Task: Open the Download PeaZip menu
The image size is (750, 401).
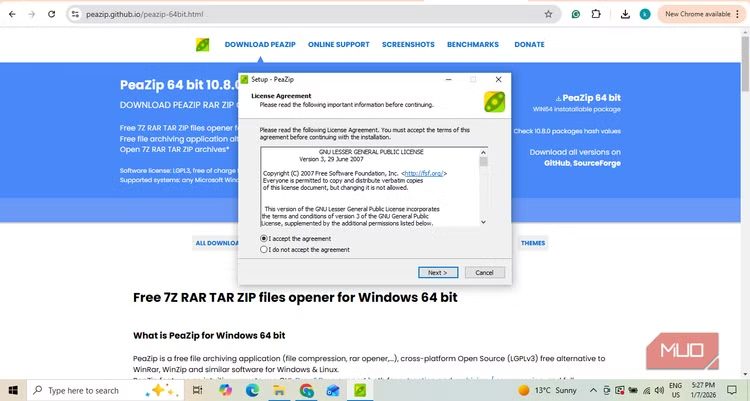Action: click(259, 45)
